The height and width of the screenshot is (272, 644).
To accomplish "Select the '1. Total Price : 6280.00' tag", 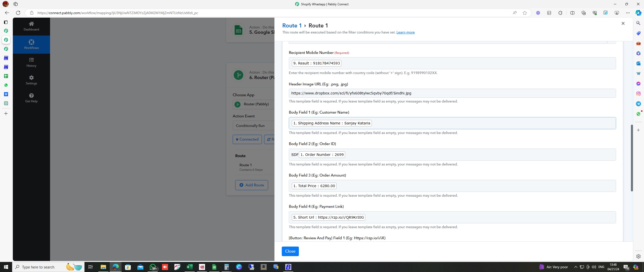I will coord(314,186).
